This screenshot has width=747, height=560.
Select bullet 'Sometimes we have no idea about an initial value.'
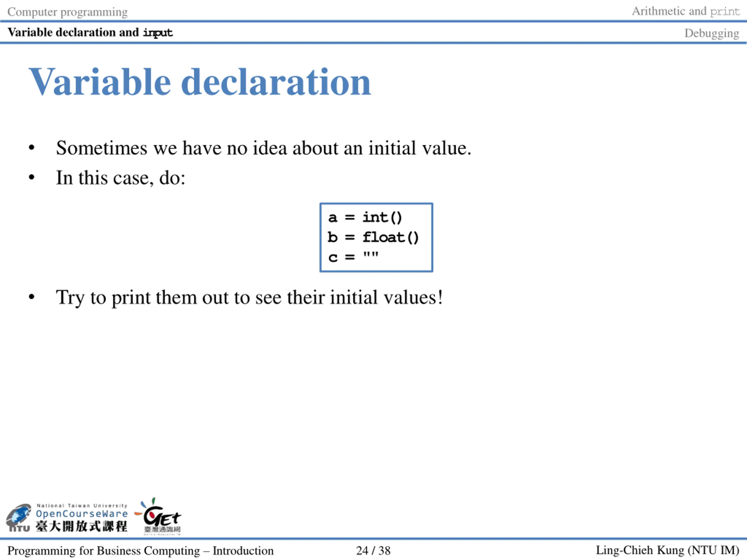(x=263, y=148)
